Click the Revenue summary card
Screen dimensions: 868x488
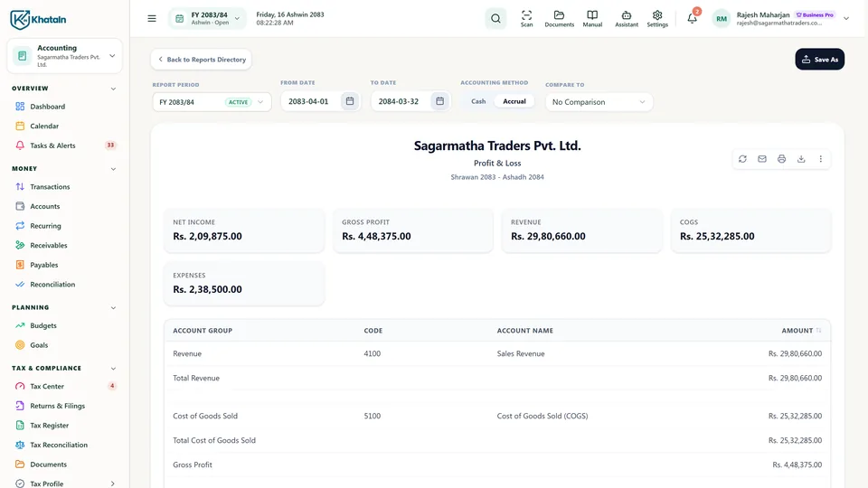coord(581,230)
